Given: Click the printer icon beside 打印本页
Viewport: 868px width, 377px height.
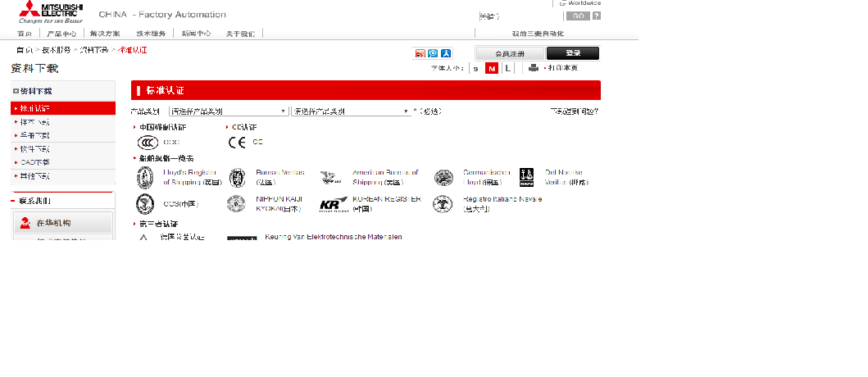Looking at the screenshot, I should tap(534, 68).
